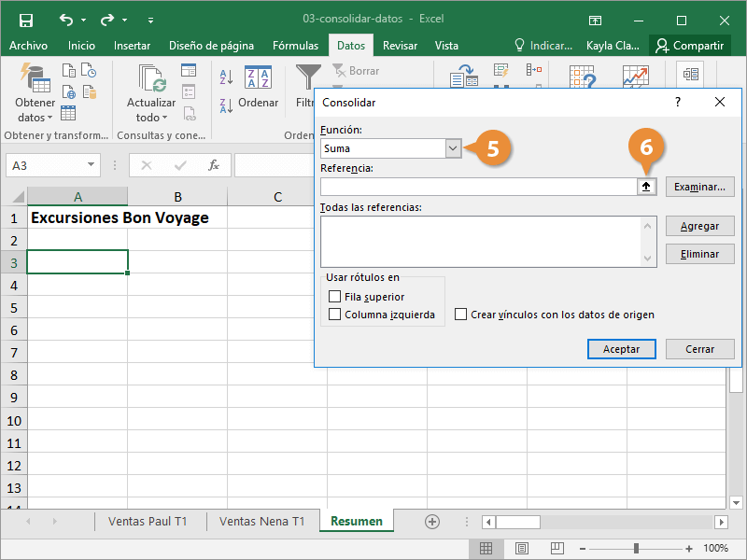
Task: Switch to the Insertar ribbon tab
Action: tap(132, 45)
